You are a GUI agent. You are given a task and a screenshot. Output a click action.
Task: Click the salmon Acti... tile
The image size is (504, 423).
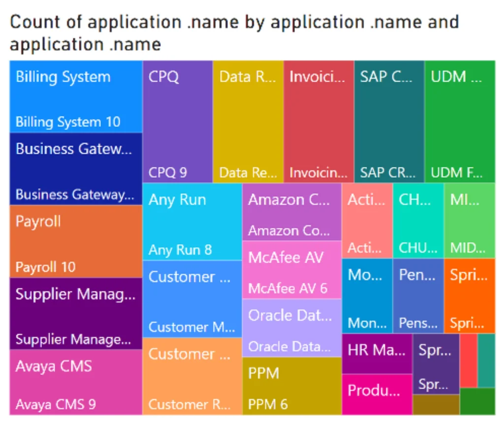[367, 221]
